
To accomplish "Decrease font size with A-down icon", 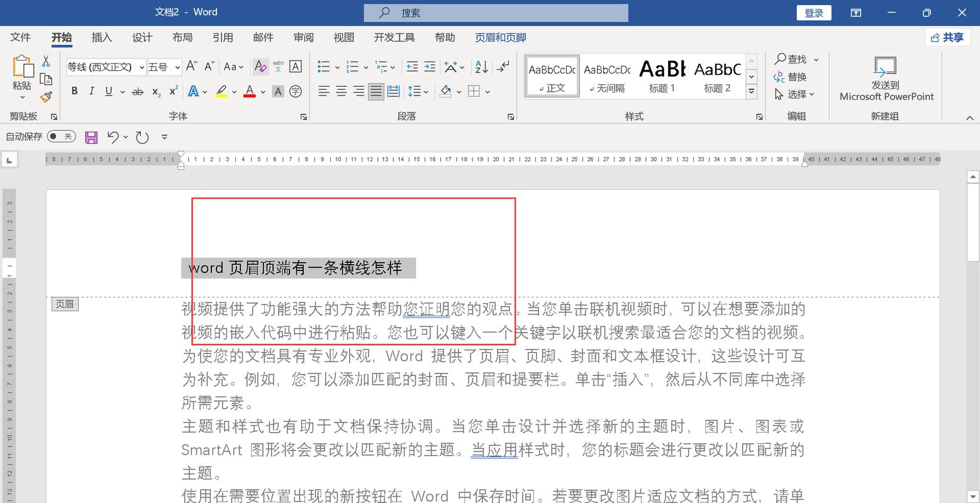I will 210,66.
